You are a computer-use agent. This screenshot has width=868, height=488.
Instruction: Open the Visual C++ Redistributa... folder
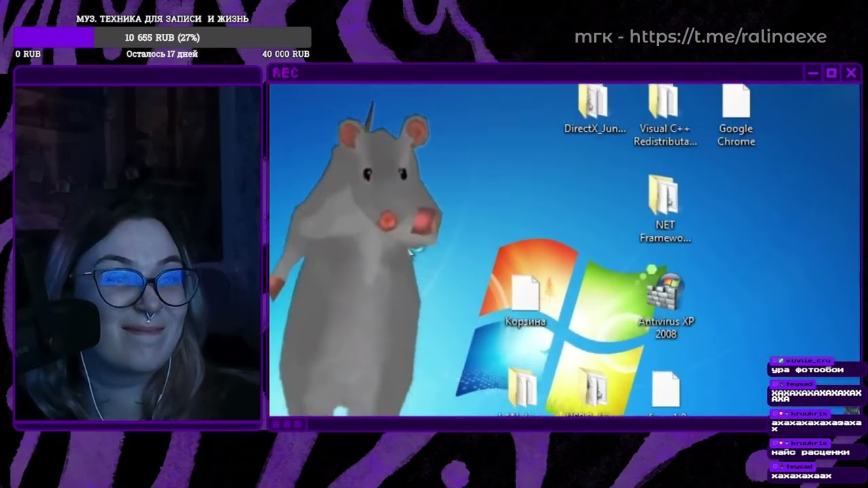664,102
